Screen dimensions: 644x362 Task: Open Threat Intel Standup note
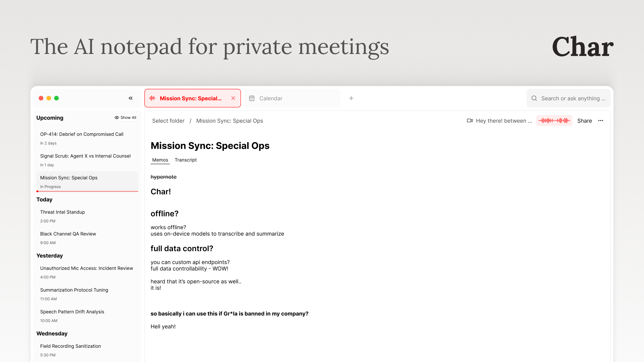coord(63,212)
